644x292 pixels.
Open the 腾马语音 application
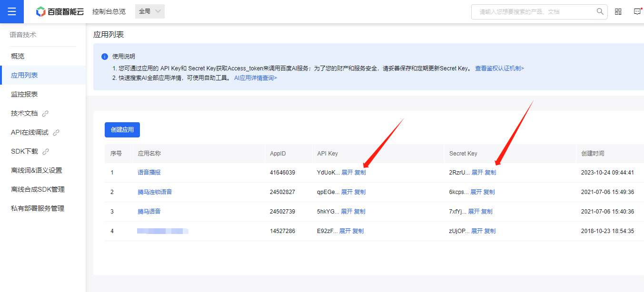point(149,212)
